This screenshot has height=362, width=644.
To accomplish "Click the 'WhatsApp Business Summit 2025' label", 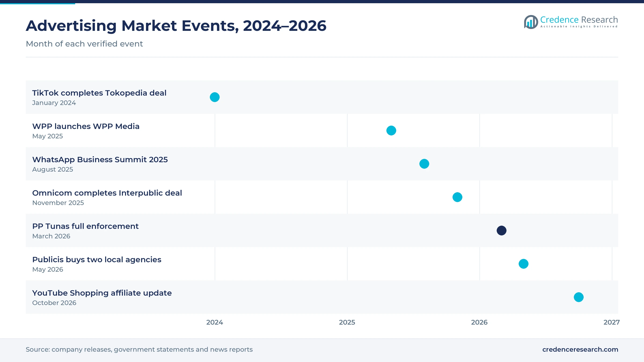I will (x=100, y=160).
